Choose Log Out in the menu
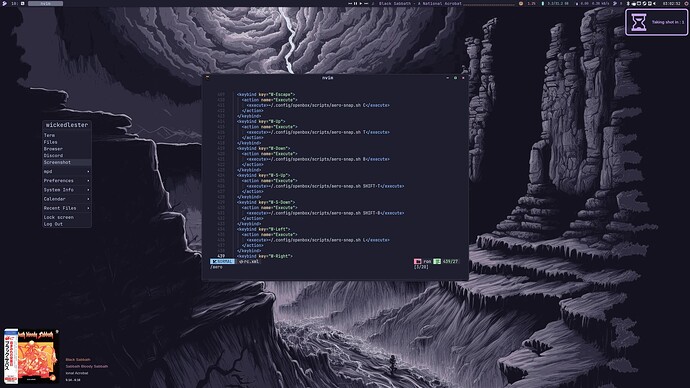Screen dimensions: 690x388 tap(67, 224)
